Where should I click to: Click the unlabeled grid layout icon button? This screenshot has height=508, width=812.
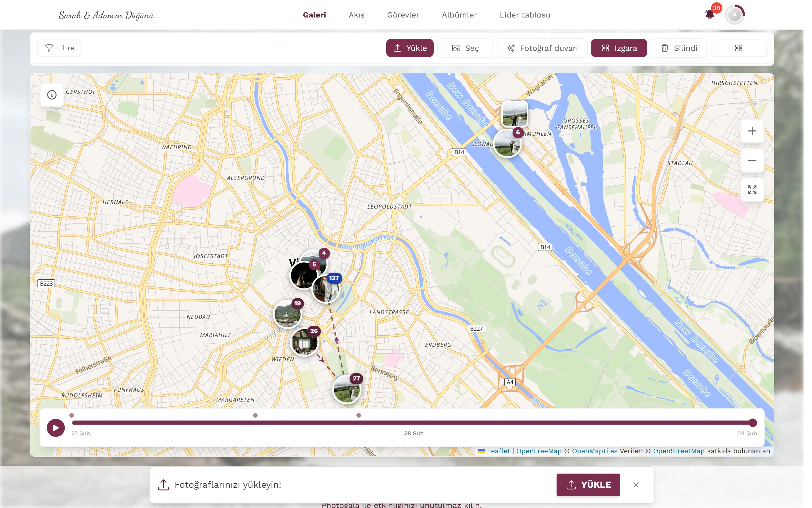[x=738, y=48]
